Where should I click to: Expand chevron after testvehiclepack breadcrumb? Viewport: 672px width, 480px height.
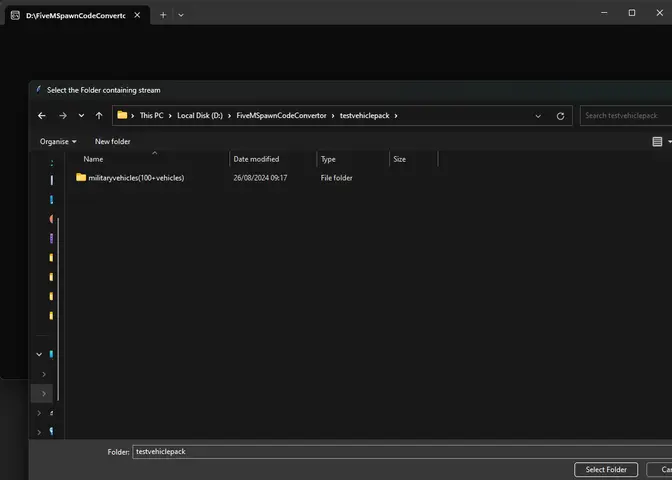[396, 116]
